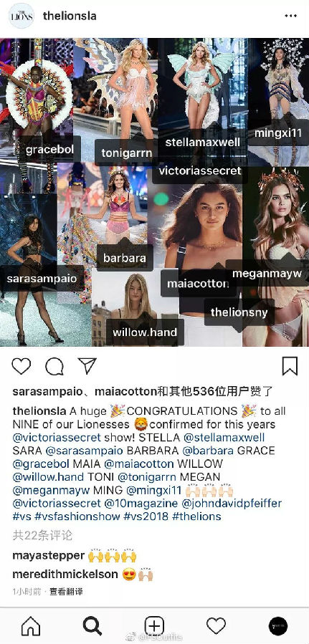Image resolution: width=309 pixels, height=644 pixels.
Task: View all 22 comments link
Action: pyautogui.click(x=42, y=535)
